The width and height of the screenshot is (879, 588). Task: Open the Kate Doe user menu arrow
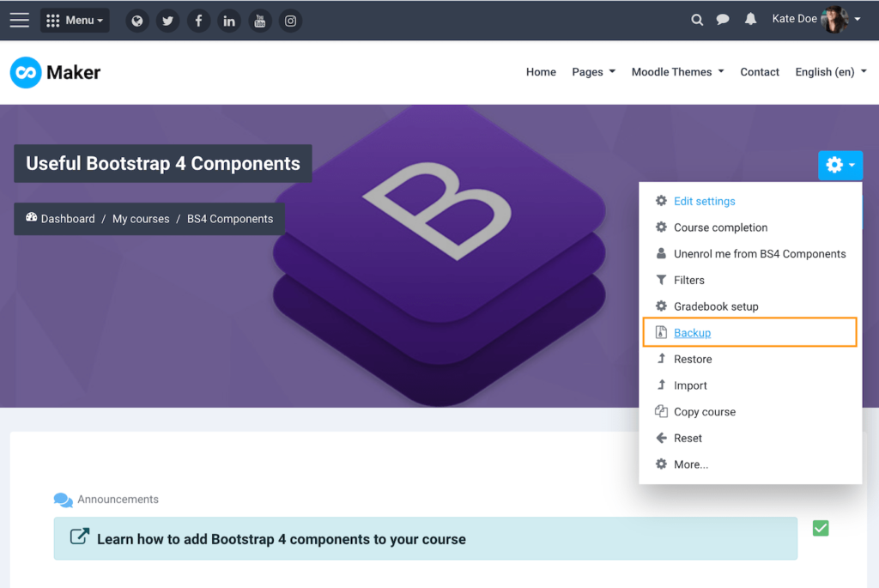click(858, 19)
